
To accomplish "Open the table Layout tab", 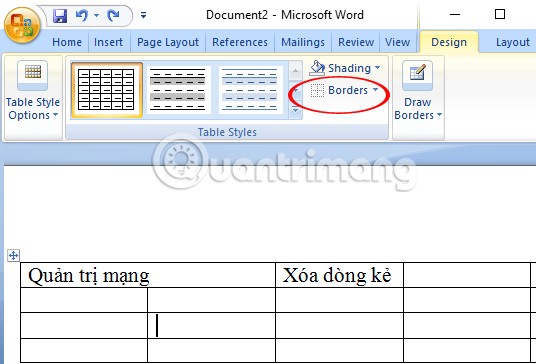I will pos(513,42).
